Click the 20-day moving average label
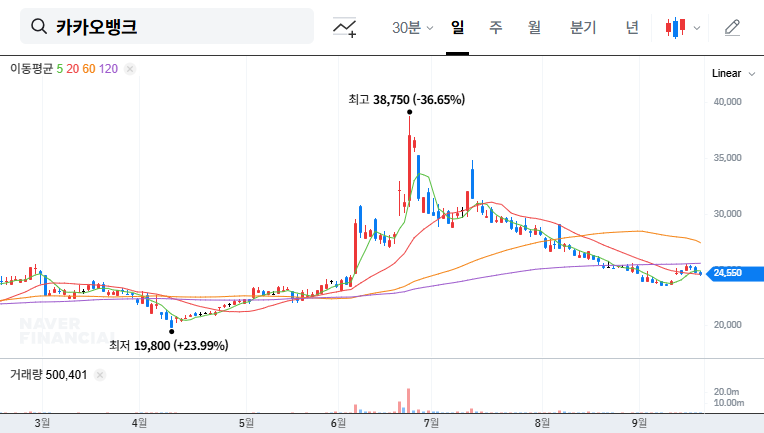The height and width of the screenshot is (433, 764). pos(73,69)
